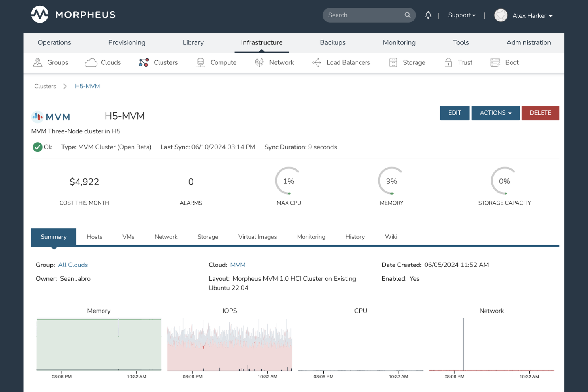Click the Groups person icon
This screenshot has height=392, width=588.
(x=38, y=62)
